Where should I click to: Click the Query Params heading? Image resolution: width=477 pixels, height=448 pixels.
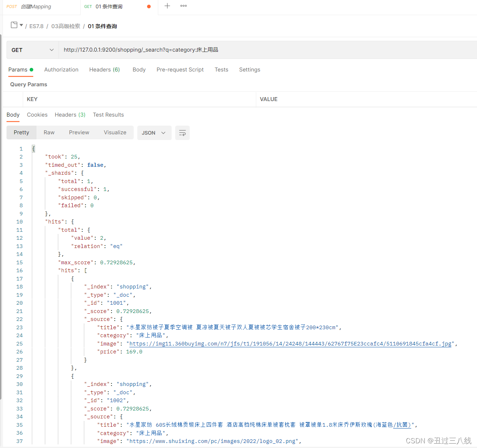(x=29, y=84)
